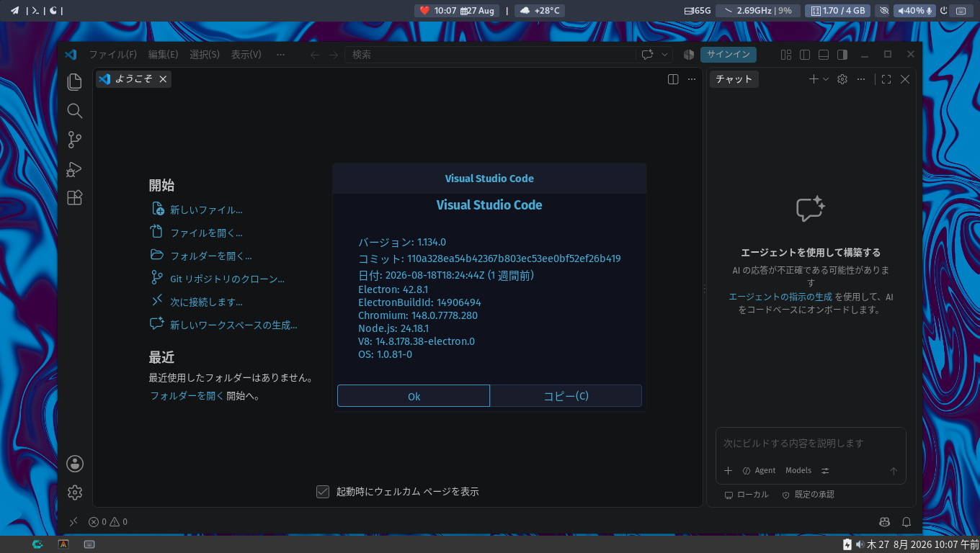This screenshot has width=980, height=553.
Task: Select the ようこそ editor tab
Action: [x=133, y=79]
